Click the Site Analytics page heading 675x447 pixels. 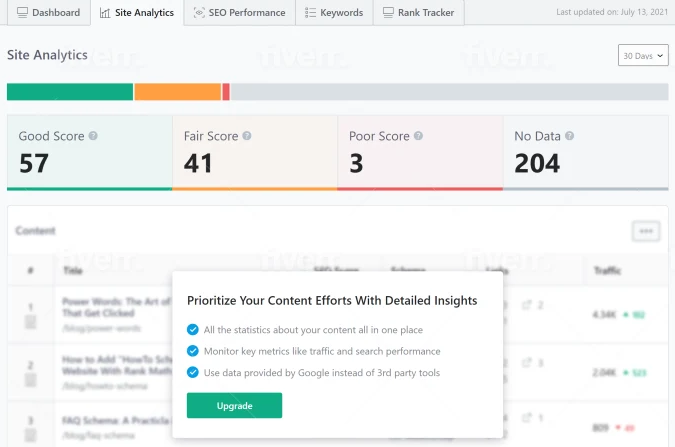click(47, 55)
